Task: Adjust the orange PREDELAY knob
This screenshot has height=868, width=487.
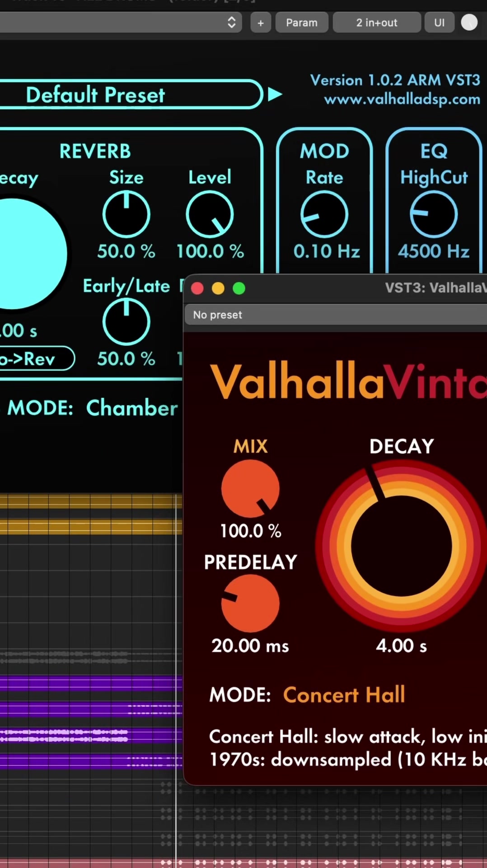Action: tap(250, 604)
